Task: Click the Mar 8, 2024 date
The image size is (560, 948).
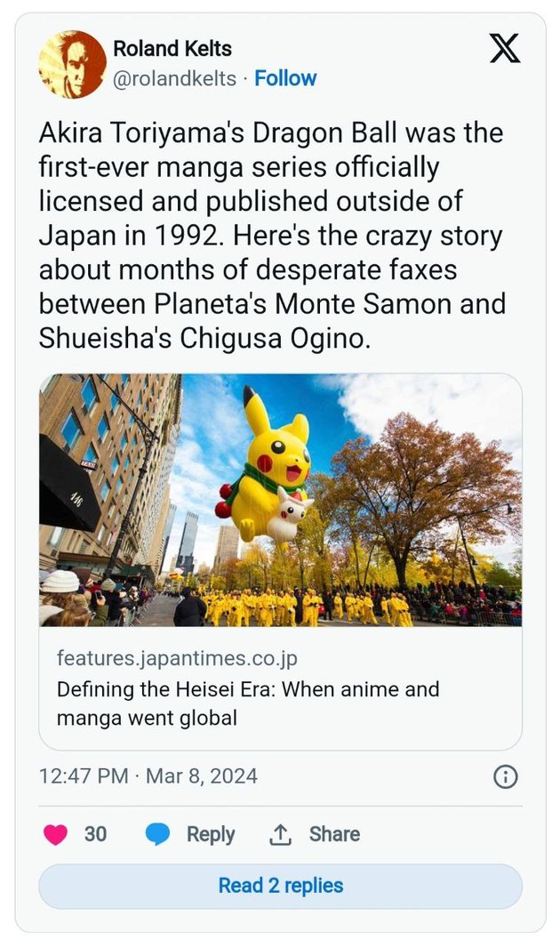Action: 202,776
